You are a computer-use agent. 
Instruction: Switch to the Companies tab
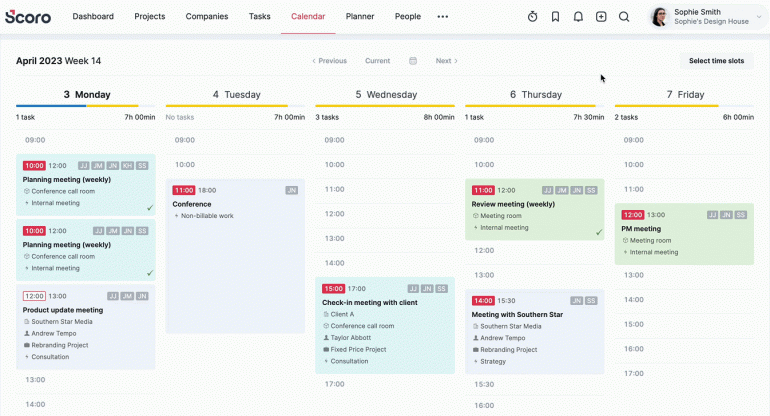click(x=207, y=16)
